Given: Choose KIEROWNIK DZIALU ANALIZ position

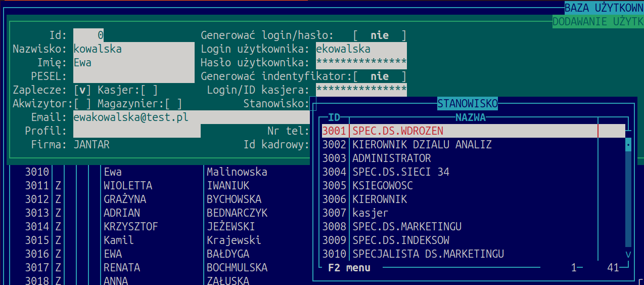Looking at the screenshot, I should pos(422,145).
